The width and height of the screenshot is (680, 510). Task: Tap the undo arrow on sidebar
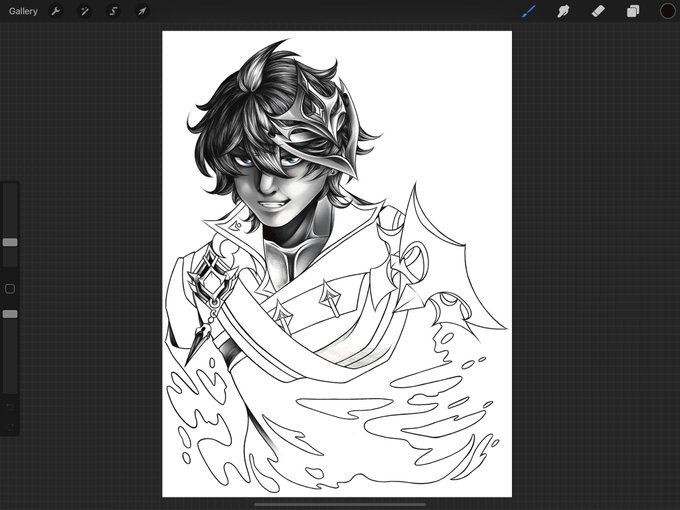point(10,407)
